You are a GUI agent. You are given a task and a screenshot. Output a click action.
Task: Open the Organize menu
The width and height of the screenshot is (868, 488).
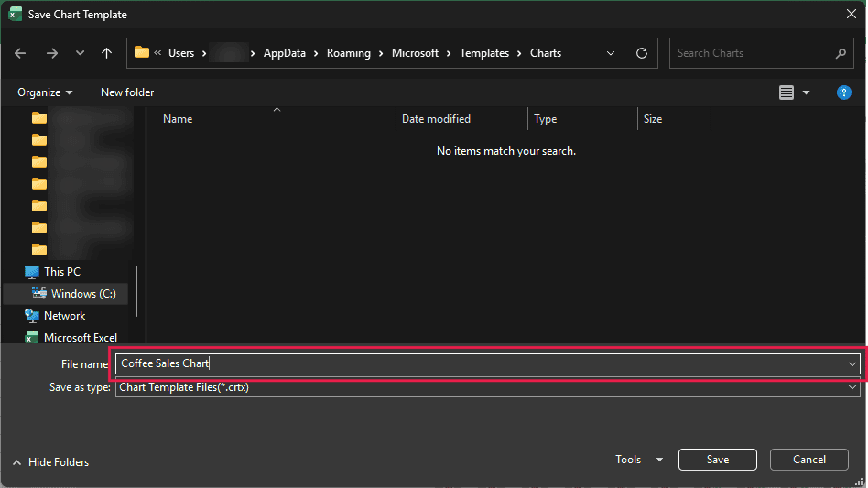tap(45, 92)
